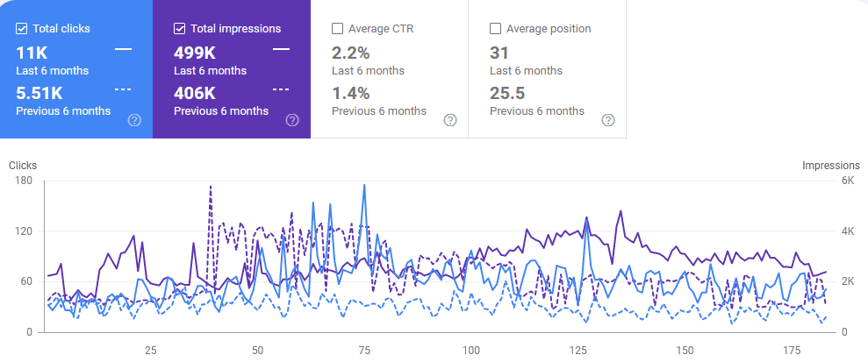The width and height of the screenshot is (868, 362).
Task: Click the dashed impressions spike near day 39
Action: click(211, 187)
